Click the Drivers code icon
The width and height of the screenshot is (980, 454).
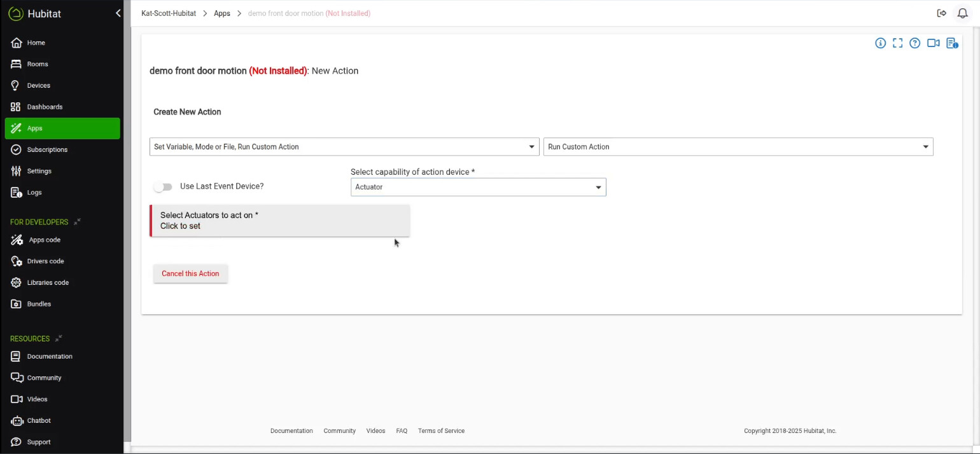click(x=16, y=261)
